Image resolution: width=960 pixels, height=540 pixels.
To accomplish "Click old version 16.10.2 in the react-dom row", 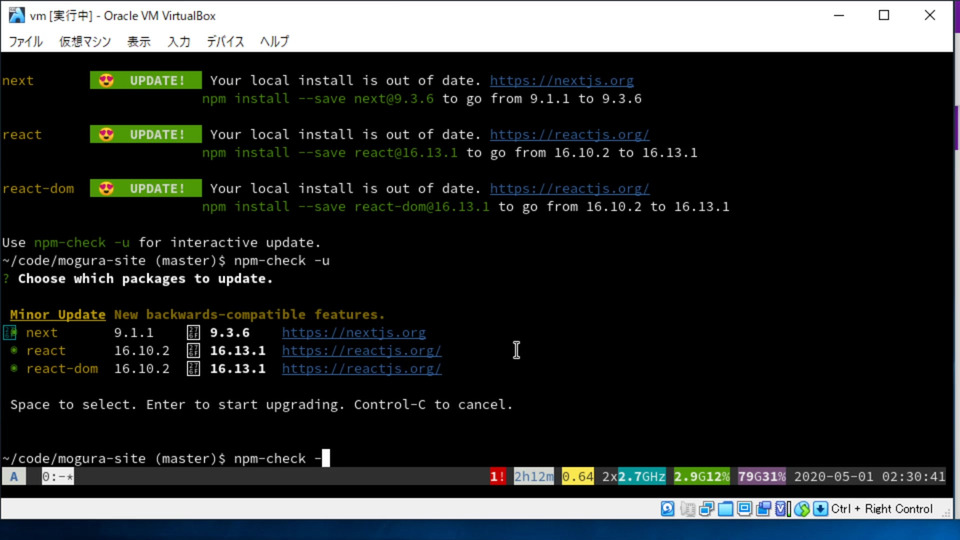I will 141,369.
